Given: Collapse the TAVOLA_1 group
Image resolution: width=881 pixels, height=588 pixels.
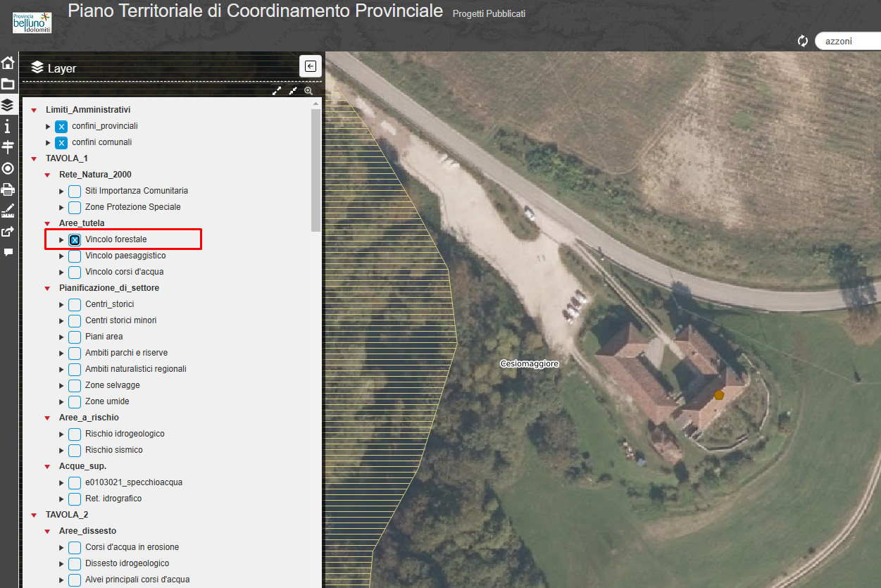Looking at the screenshot, I should (34, 159).
